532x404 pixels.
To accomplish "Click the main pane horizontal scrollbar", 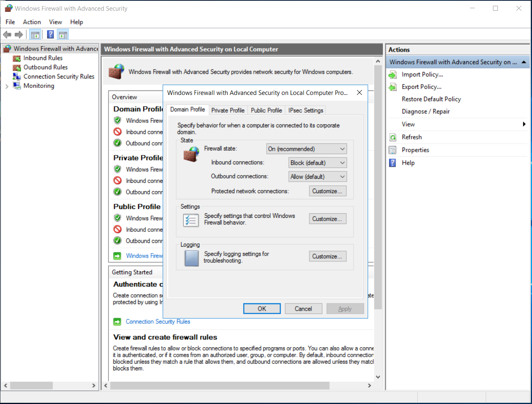I will tap(220, 386).
